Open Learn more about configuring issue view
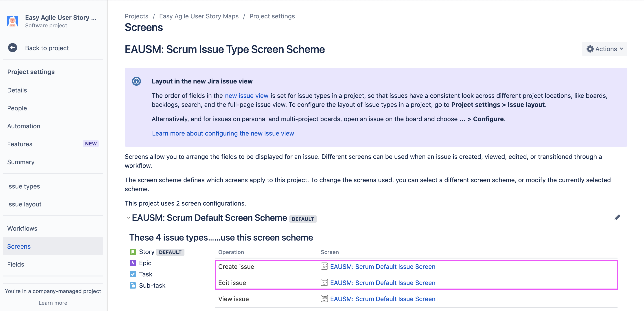This screenshot has height=311, width=644. click(x=223, y=133)
